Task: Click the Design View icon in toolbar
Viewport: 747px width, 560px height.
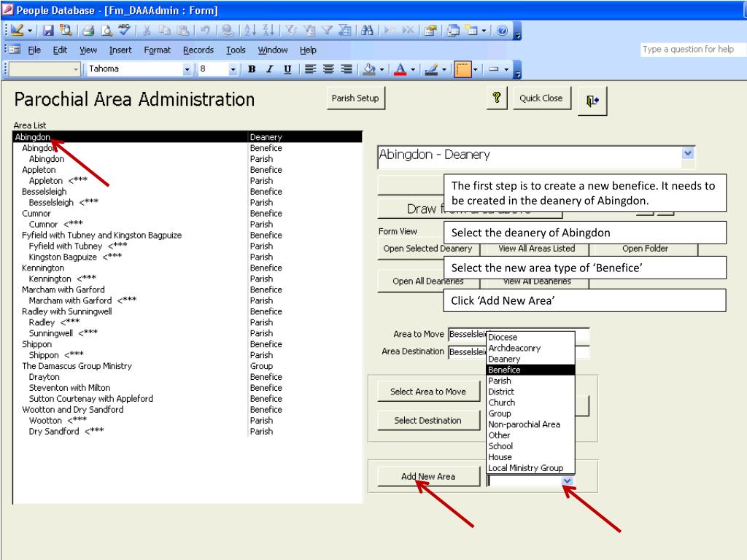Action: pos(18,31)
